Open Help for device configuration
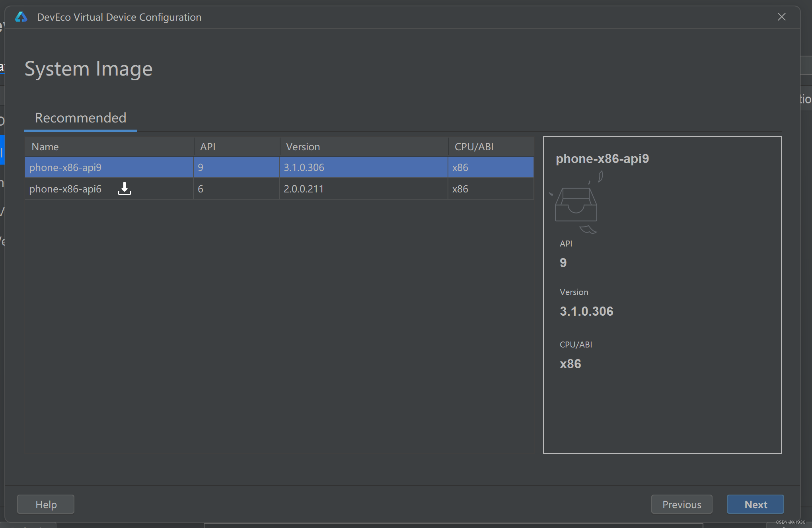This screenshot has height=528, width=812. 46,504
